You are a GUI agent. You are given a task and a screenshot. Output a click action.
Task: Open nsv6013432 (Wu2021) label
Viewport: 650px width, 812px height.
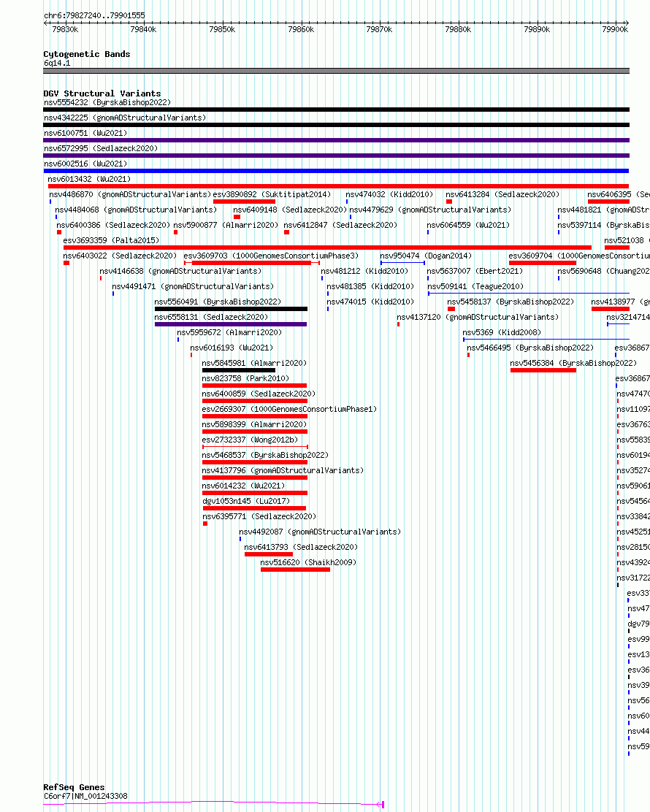[89, 179]
